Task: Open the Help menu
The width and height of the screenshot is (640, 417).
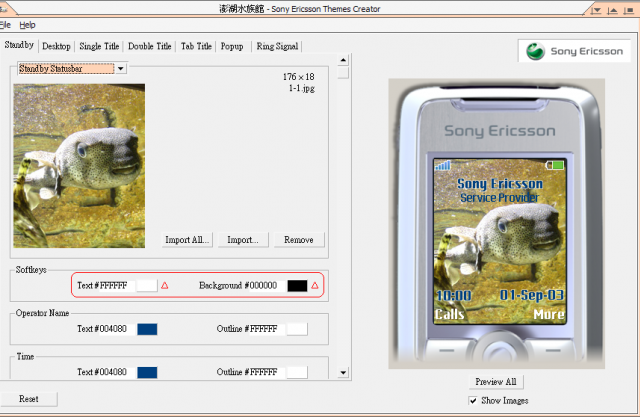Action: pos(27,25)
